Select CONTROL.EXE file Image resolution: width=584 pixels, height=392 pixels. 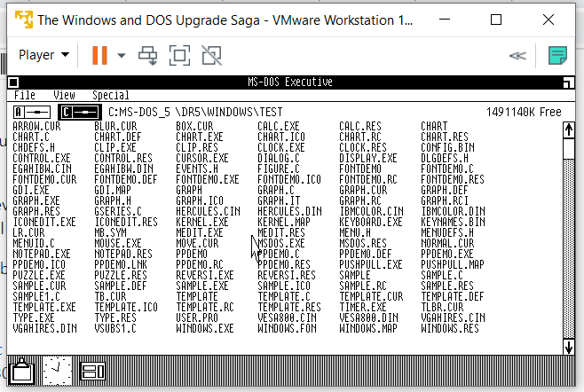click(x=42, y=158)
